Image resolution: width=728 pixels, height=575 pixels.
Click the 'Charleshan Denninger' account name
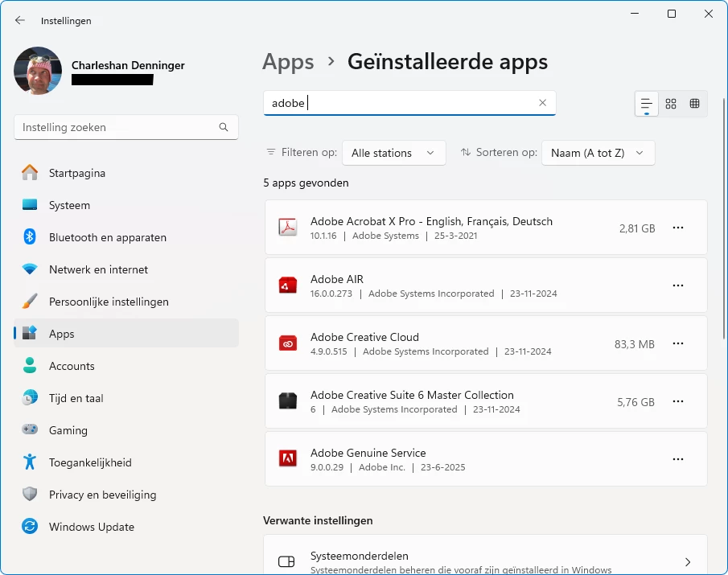click(128, 65)
